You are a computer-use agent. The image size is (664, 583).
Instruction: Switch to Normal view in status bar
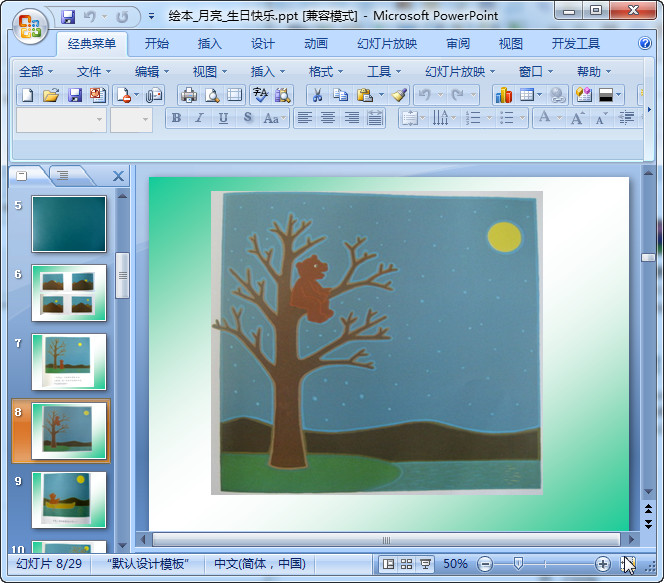(388, 564)
